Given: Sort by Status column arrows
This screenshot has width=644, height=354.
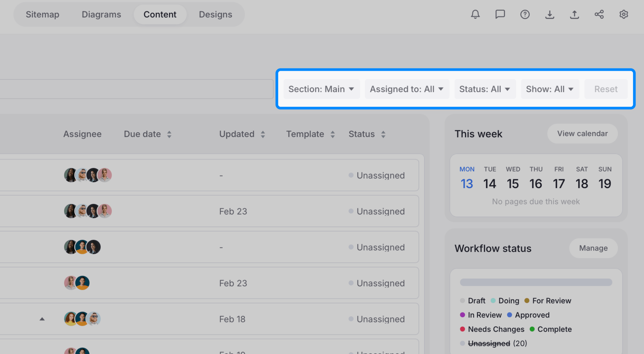Looking at the screenshot, I should point(383,134).
